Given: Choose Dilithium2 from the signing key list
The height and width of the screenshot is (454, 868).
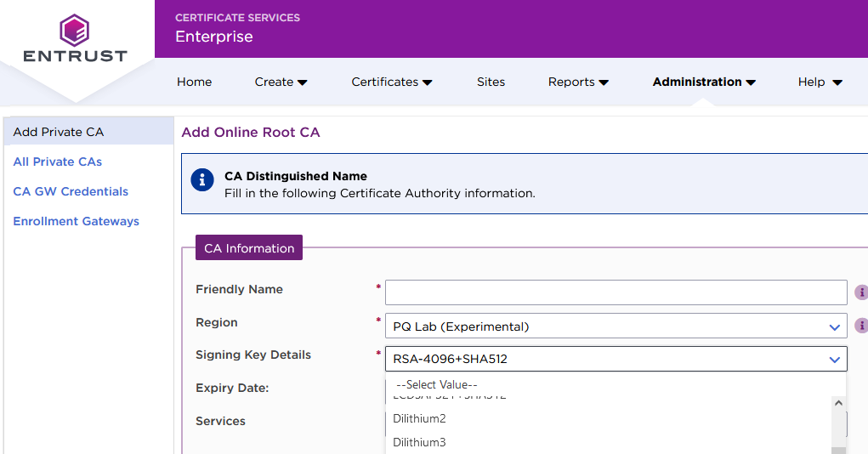Looking at the screenshot, I should pos(419,418).
